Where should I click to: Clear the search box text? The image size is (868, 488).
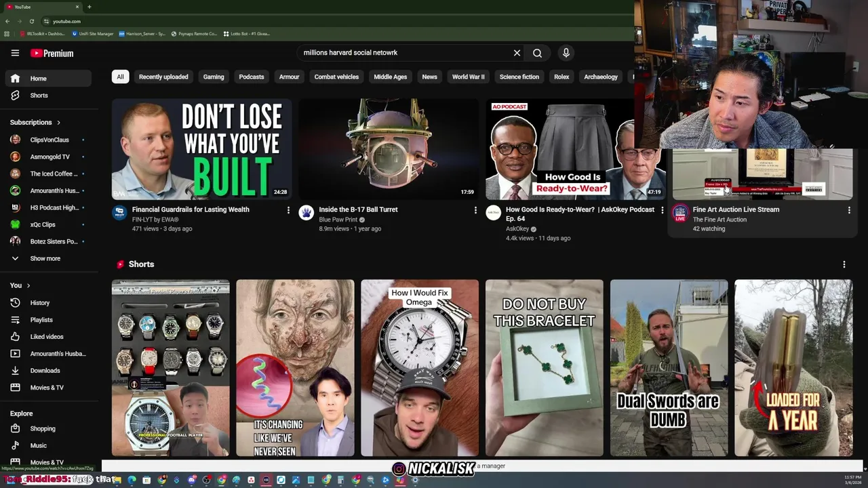(517, 53)
